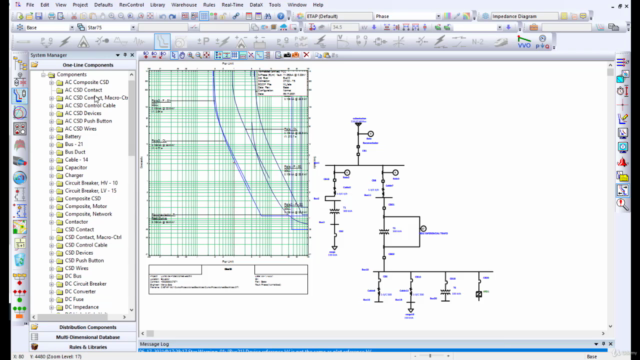The image size is (640, 360).
Task: Expand the DC Bus folder node
Action: click(52, 276)
